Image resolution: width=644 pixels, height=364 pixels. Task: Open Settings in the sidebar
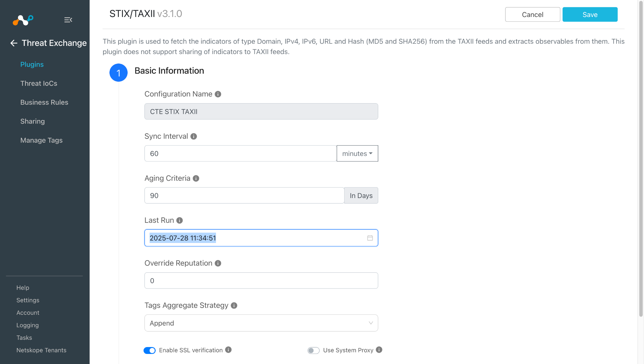pos(28,300)
